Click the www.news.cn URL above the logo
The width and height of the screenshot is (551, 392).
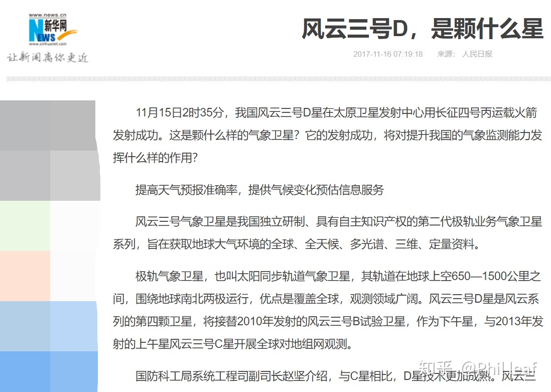coord(47,15)
